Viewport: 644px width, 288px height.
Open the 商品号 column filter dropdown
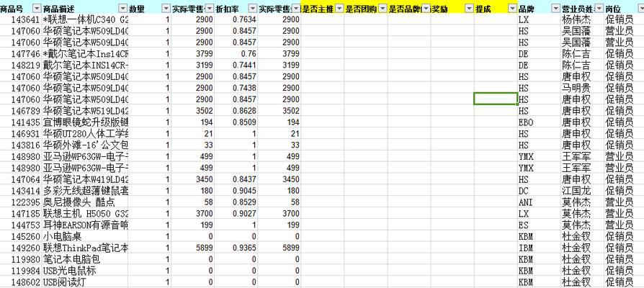pos(37,9)
